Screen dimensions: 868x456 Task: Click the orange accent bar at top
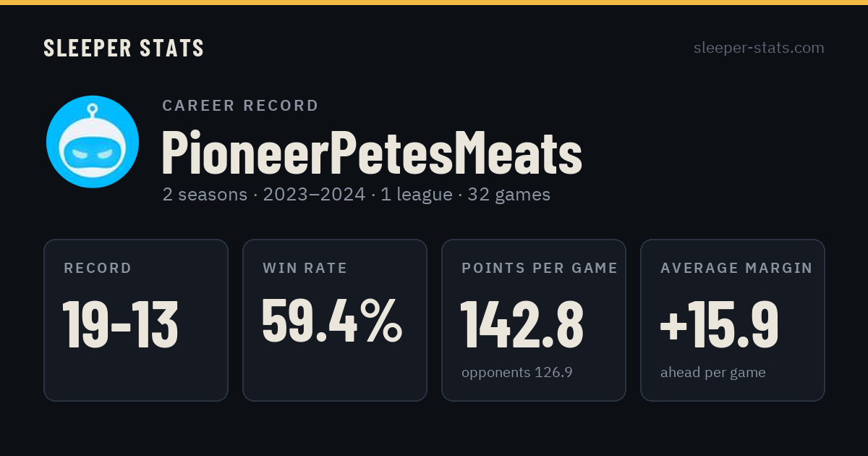click(434, 2)
